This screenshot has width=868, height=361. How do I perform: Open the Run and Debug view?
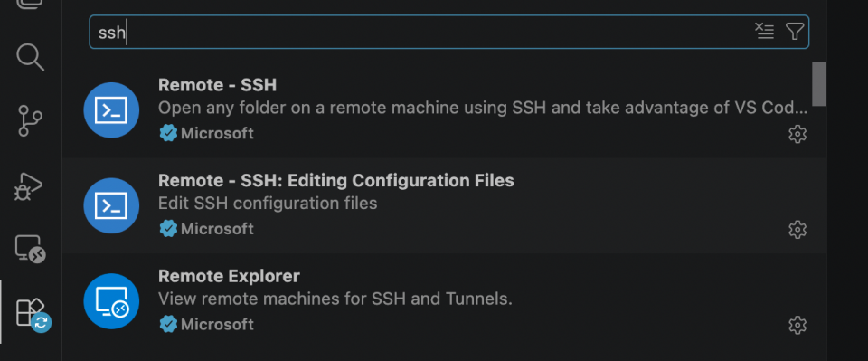click(x=28, y=186)
